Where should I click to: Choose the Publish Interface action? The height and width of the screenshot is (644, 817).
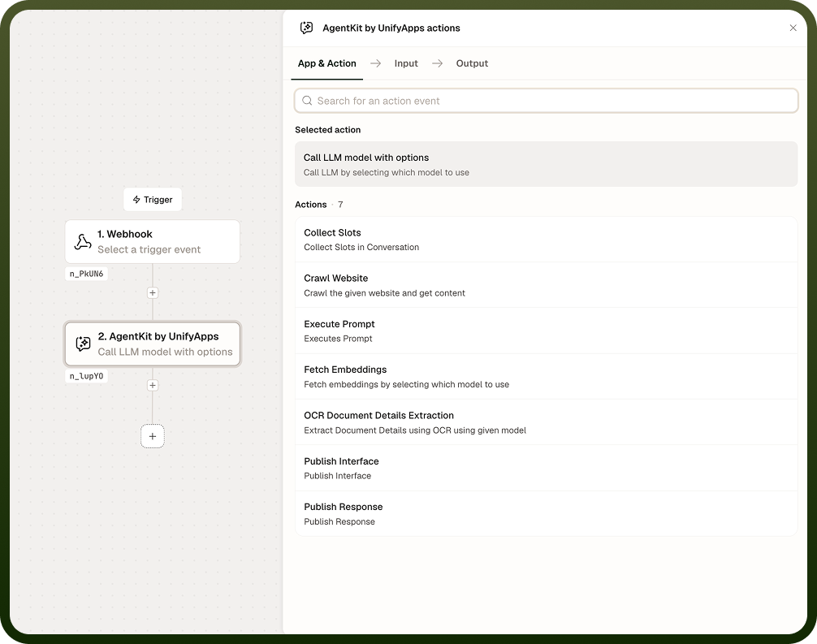click(546, 468)
